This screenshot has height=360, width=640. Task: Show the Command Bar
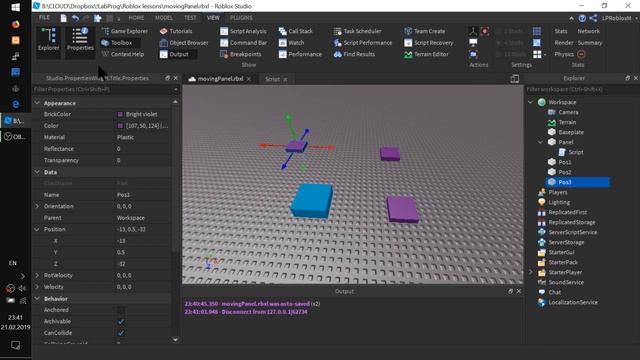[x=243, y=42]
